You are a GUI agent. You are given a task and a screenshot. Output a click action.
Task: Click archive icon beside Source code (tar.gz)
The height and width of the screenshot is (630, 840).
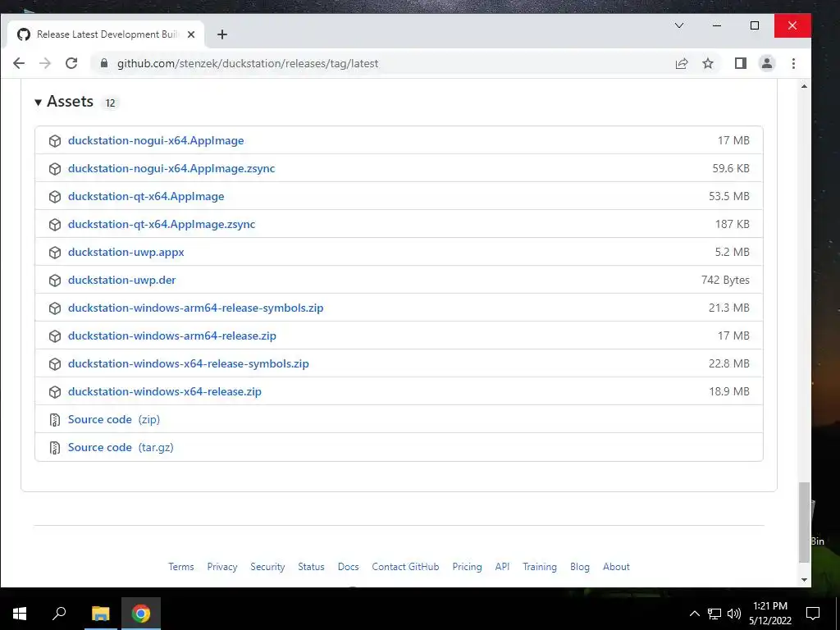pos(55,447)
